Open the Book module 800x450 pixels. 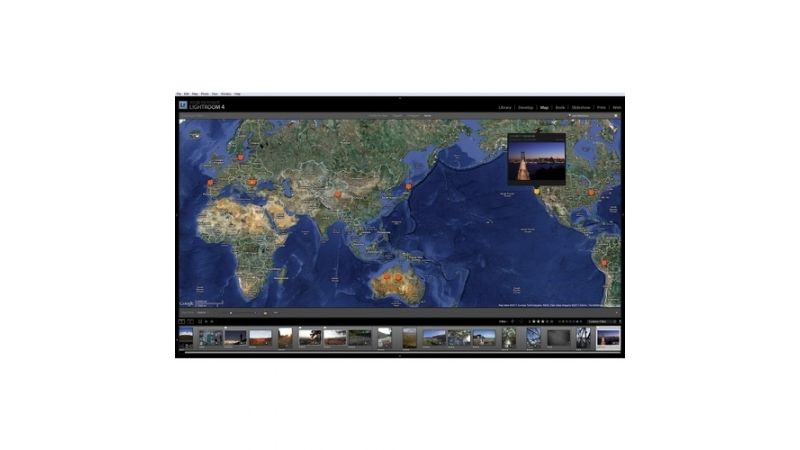560,107
